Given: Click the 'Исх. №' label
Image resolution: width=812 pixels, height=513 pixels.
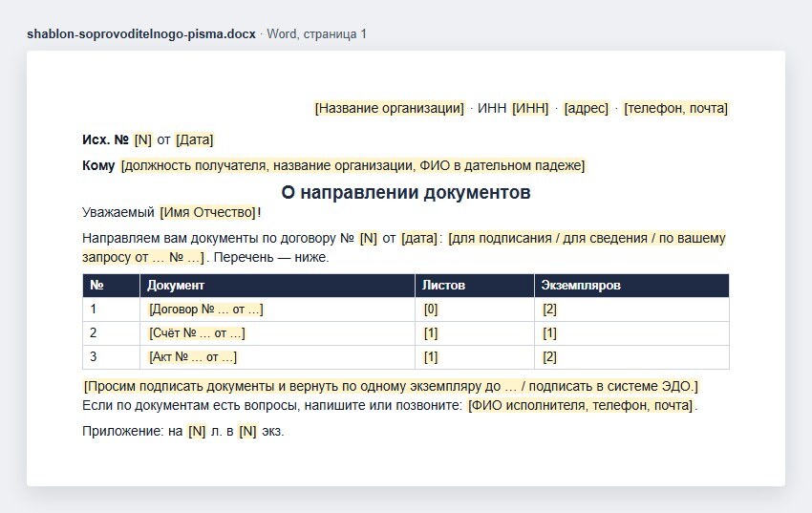Looking at the screenshot, I should [105, 139].
